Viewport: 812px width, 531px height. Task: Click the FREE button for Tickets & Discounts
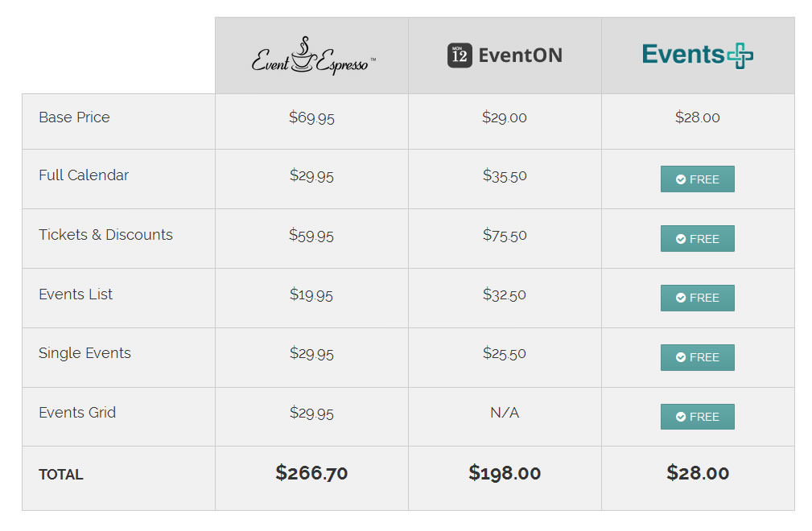coord(697,239)
